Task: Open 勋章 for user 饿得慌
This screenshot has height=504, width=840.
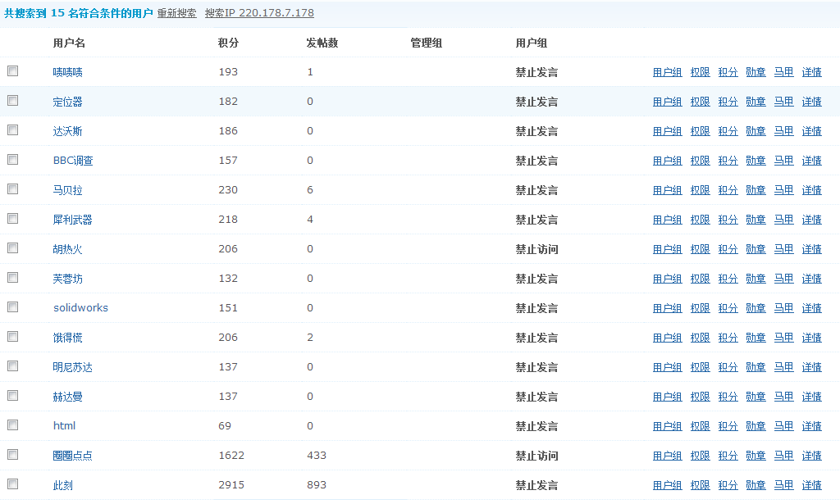Action: click(756, 338)
